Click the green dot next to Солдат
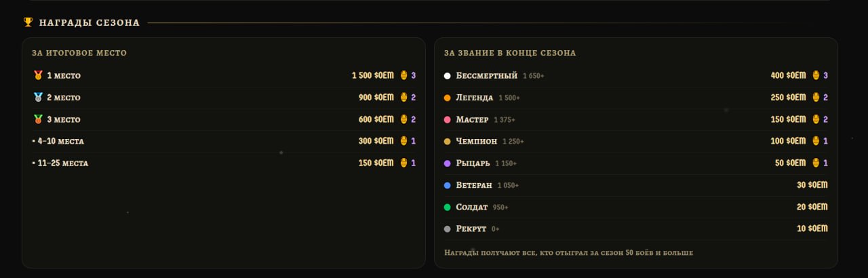868x278 pixels. coord(447,207)
